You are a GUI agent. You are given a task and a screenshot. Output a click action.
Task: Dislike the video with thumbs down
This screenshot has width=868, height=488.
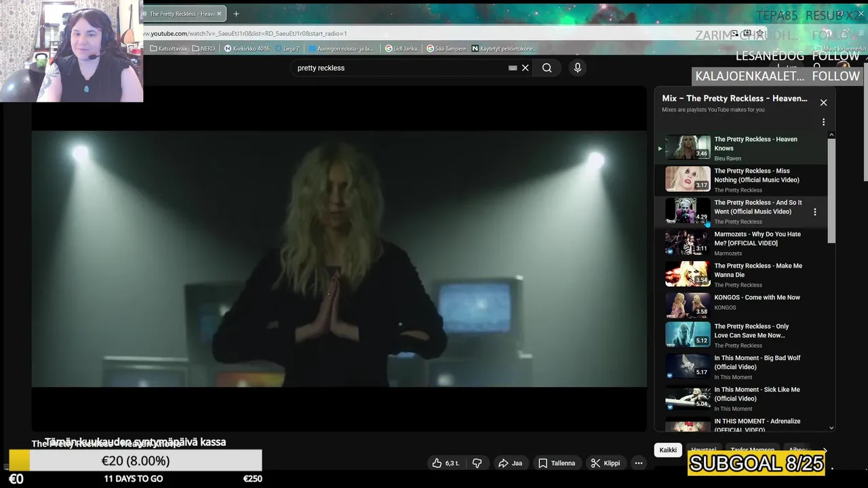pos(477,463)
